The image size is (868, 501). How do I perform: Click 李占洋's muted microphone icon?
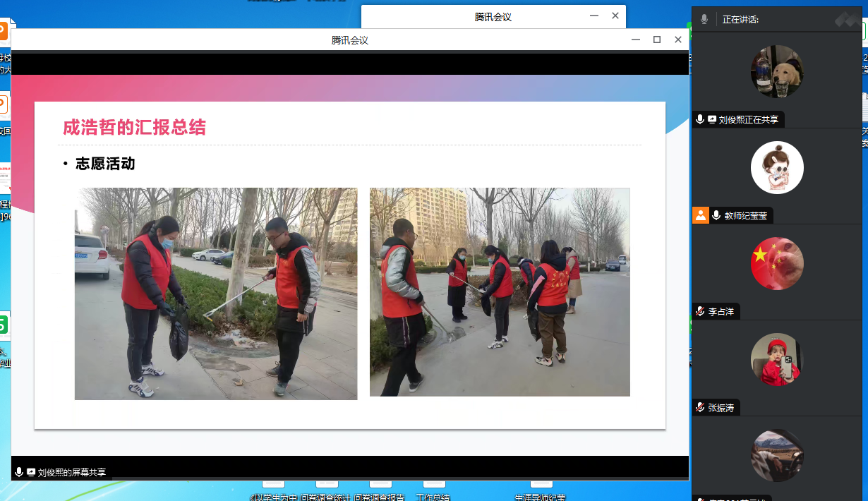(700, 311)
